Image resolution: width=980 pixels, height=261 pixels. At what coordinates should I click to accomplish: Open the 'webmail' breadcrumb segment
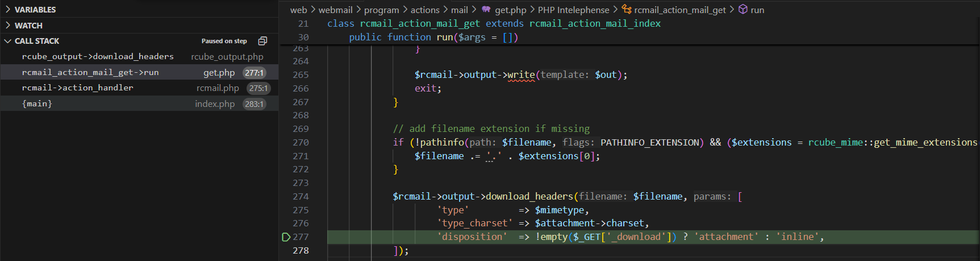(x=335, y=10)
